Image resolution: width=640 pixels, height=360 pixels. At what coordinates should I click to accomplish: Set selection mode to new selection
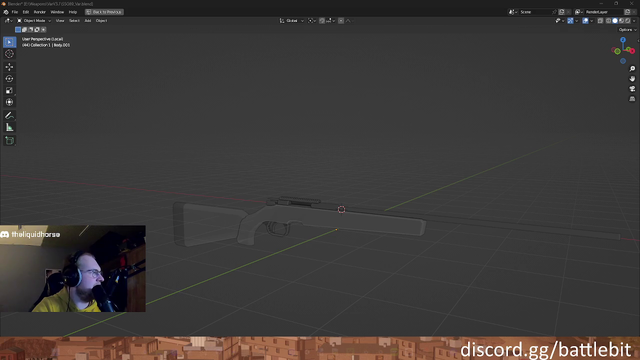(x=18, y=29)
